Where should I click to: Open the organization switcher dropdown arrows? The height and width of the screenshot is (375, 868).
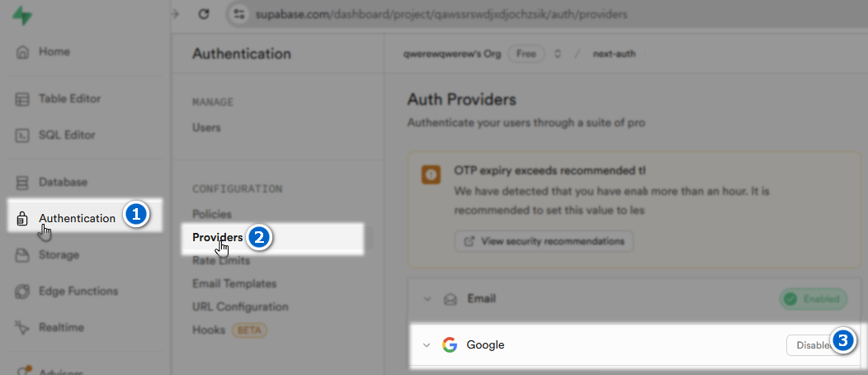[558, 55]
